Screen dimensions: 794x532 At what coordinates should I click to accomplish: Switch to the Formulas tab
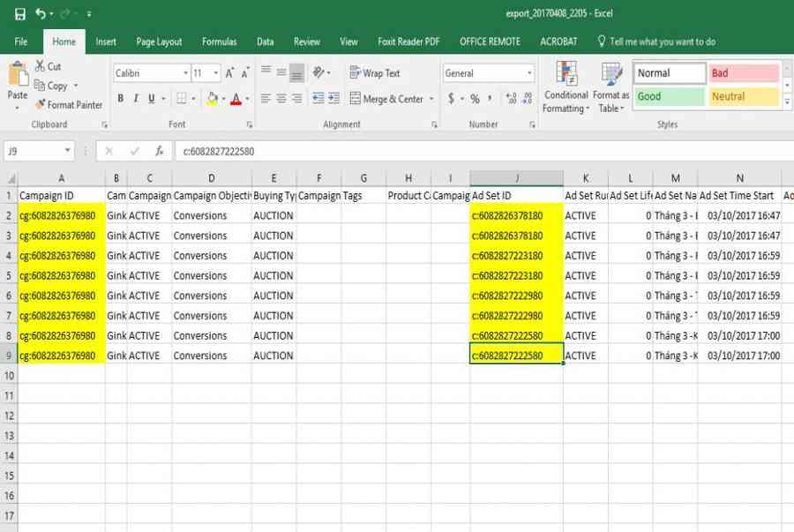click(220, 41)
